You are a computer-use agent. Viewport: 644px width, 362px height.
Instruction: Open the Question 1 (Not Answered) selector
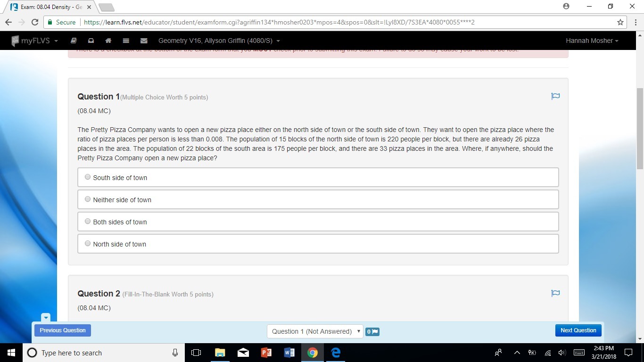tap(315, 331)
